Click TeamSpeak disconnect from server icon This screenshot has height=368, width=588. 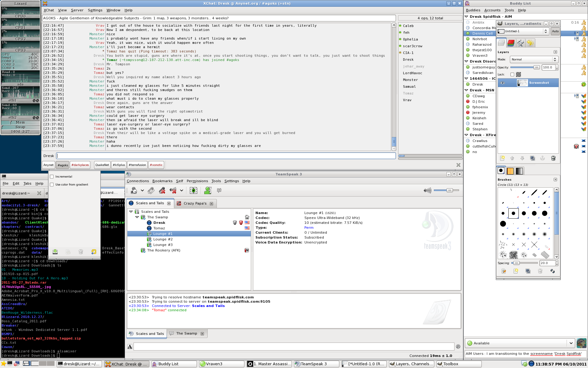(x=162, y=190)
